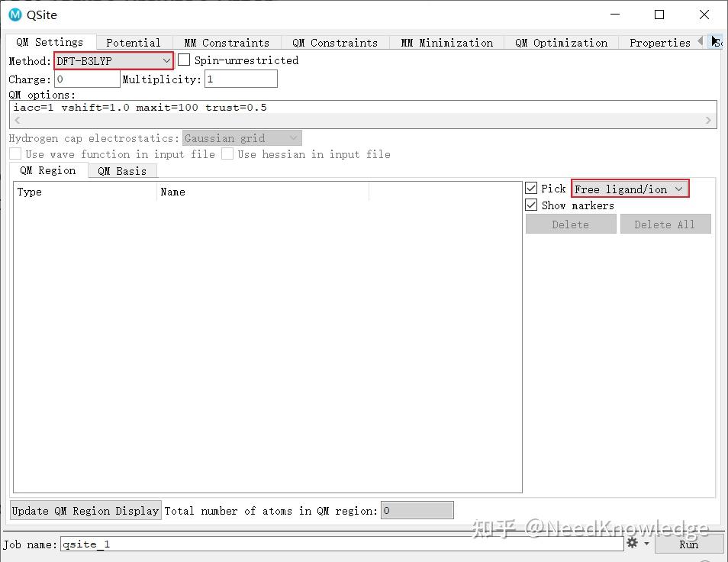Open job settings via the gear icon
Screen dimensions: 728x562
(633, 544)
